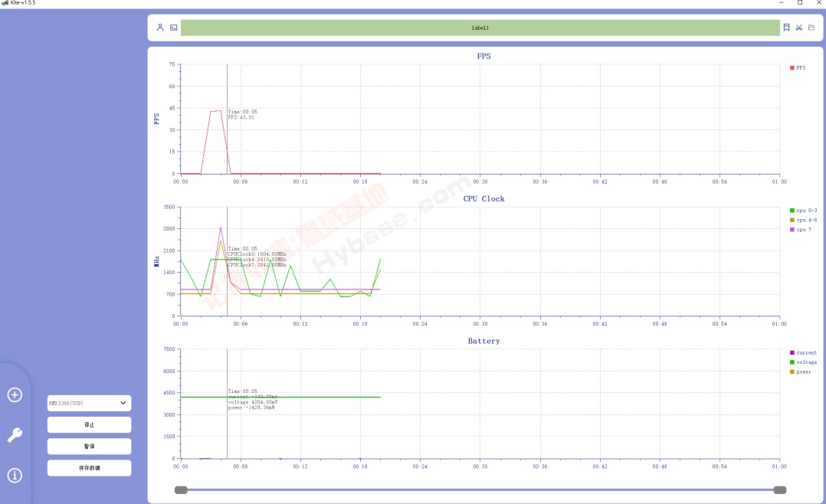Image resolution: width=826 pixels, height=504 pixels.
Task: Open the wrench settings icon
Action: click(15, 435)
